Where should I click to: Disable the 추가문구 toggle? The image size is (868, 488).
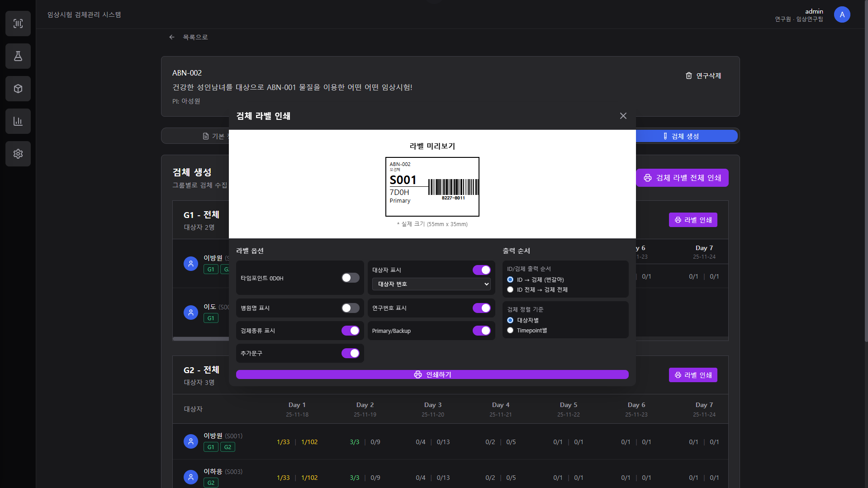click(x=350, y=353)
